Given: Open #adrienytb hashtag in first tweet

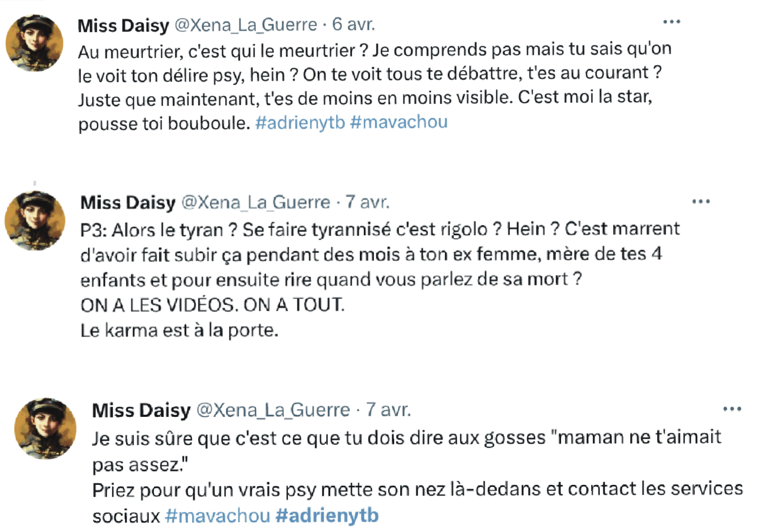Looking at the screenshot, I should pyautogui.click(x=300, y=123).
